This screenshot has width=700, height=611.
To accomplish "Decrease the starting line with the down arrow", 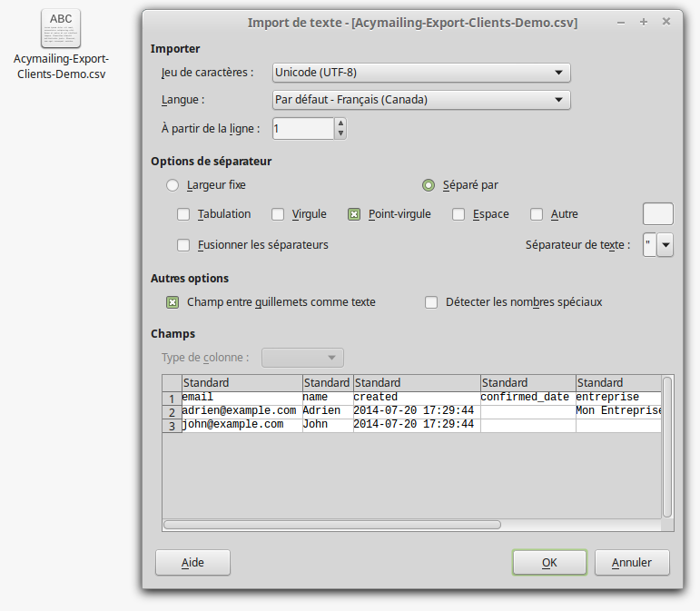I will [x=340, y=133].
